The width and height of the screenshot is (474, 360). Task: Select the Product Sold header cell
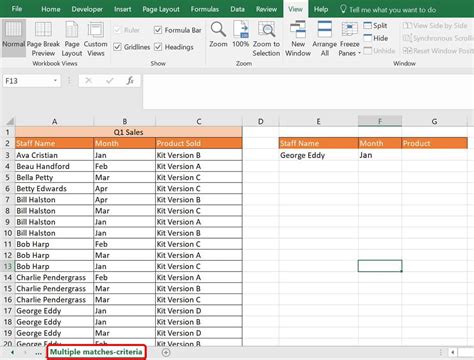pyautogui.click(x=199, y=143)
